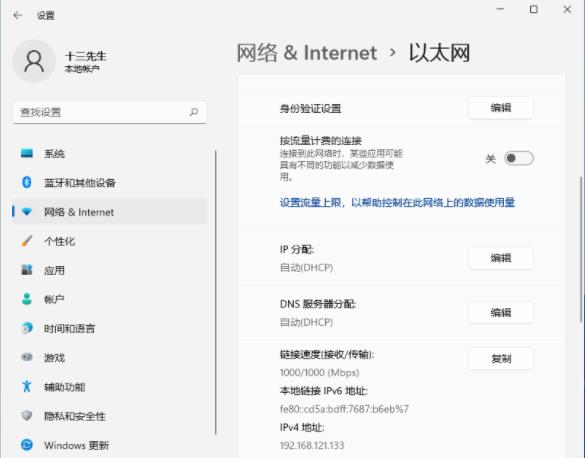Open 隐私和安全性 settings

(110, 415)
